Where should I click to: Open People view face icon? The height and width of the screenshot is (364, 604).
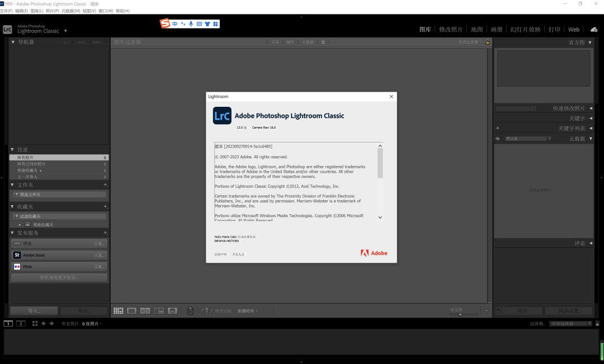click(x=173, y=311)
